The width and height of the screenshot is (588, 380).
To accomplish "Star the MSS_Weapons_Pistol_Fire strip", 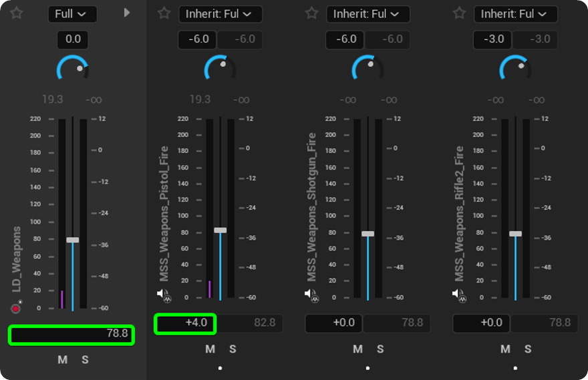I will [164, 13].
